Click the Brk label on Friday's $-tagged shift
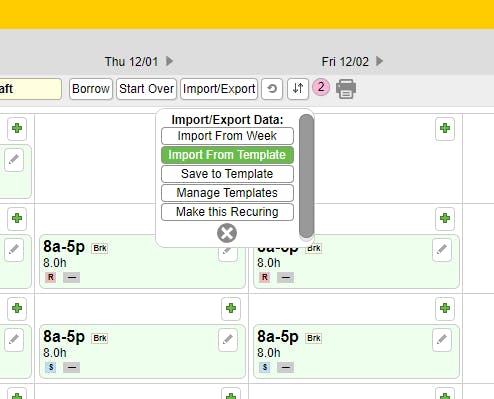 pyautogui.click(x=314, y=338)
